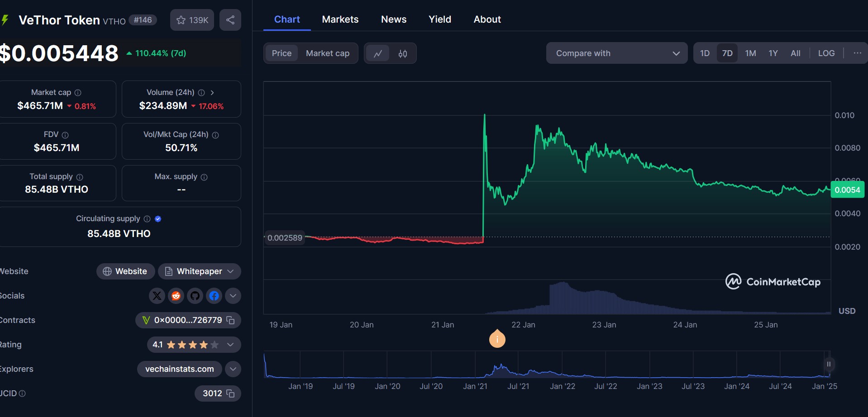Click UCID 3012 chip
This screenshot has width=868, height=417.
(218, 393)
